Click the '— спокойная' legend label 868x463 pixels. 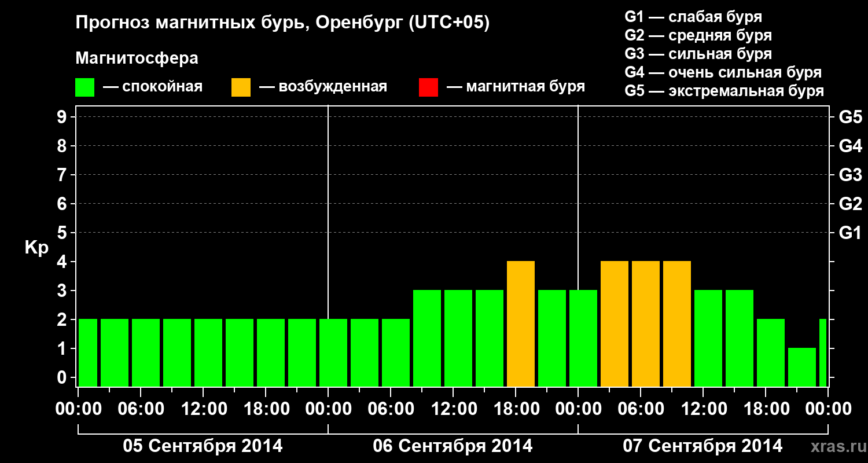(x=153, y=87)
